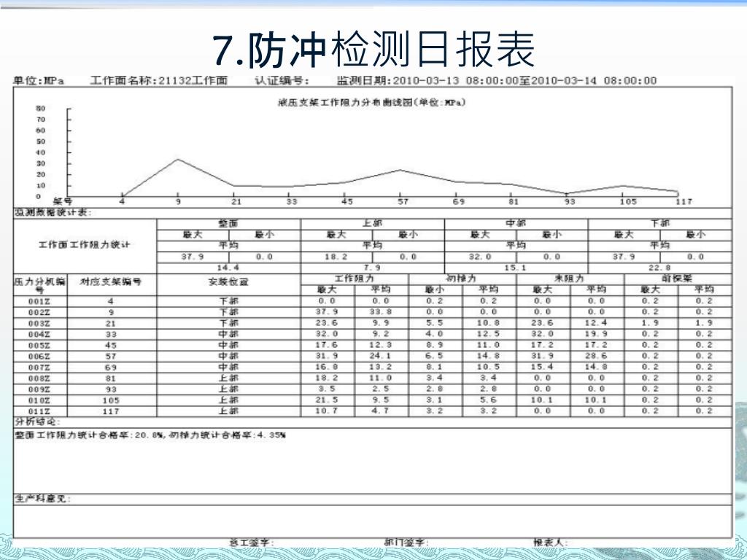Click the 监测数据统计表 section heading
Viewport: 747px width, 560px height.
pos(53,212)
